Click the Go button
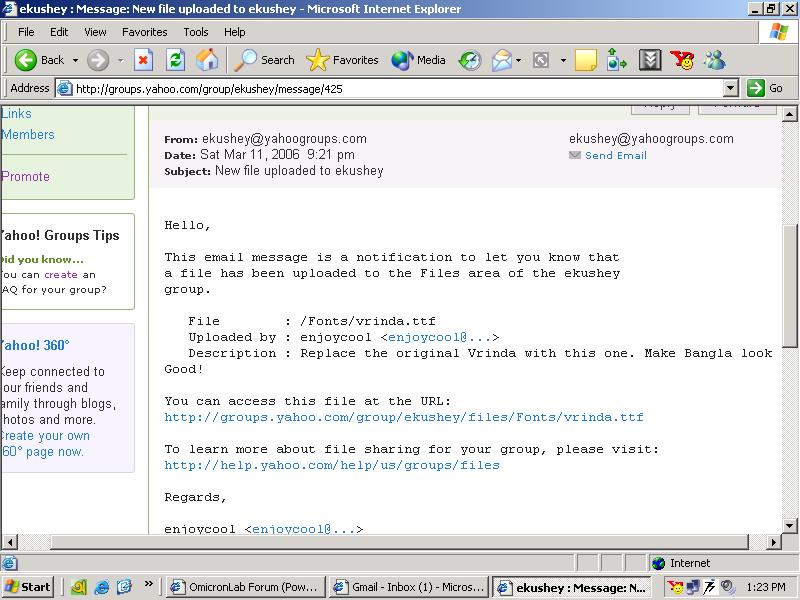Image resolution: width=800 pixels, height=600 pixels. 765,88
